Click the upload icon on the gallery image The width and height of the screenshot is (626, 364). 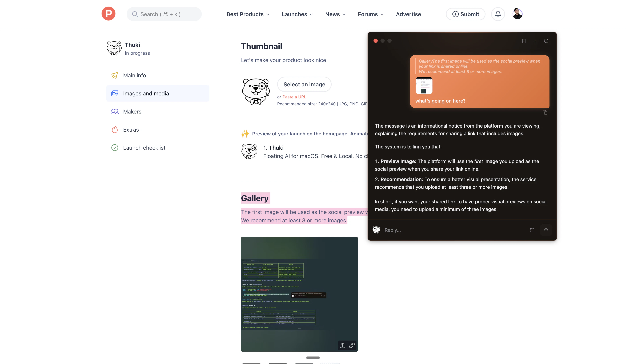pyautogui.click(x=342, y=345)
